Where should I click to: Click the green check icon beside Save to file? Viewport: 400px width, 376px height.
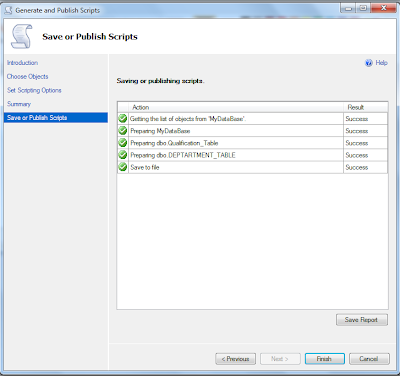(x=123, y=167)
